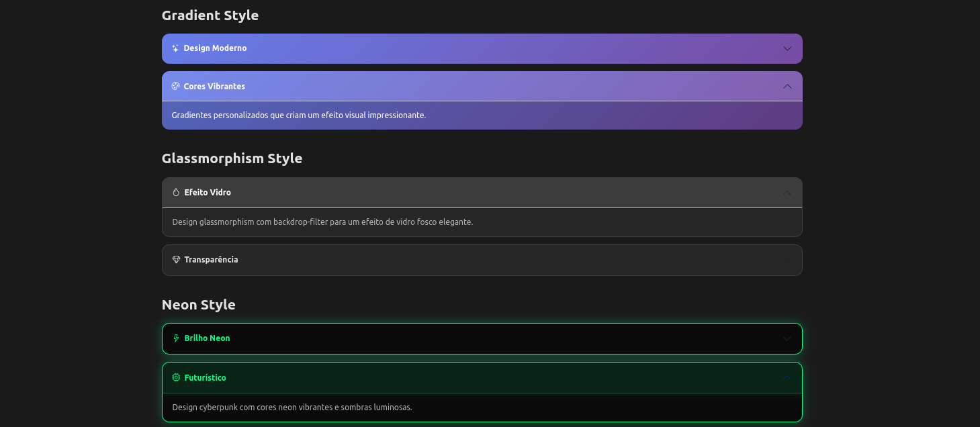Click the sparkles icon on Design Moderno
Image resolution: width=980 pixels, height=427 pixels.
tap(175, 48)
